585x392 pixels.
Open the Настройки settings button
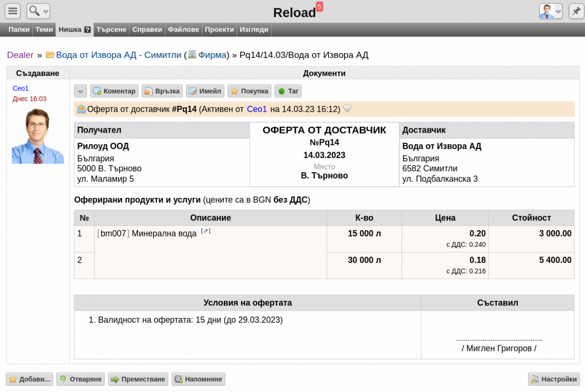[554, 379]
